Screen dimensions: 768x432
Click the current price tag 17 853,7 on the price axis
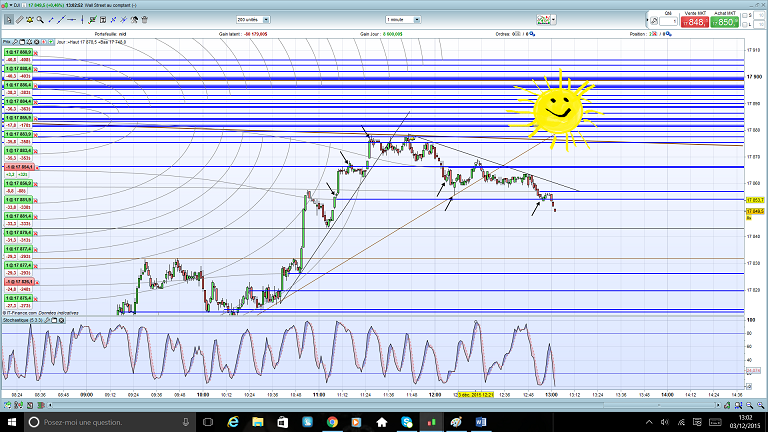[754, 200]
